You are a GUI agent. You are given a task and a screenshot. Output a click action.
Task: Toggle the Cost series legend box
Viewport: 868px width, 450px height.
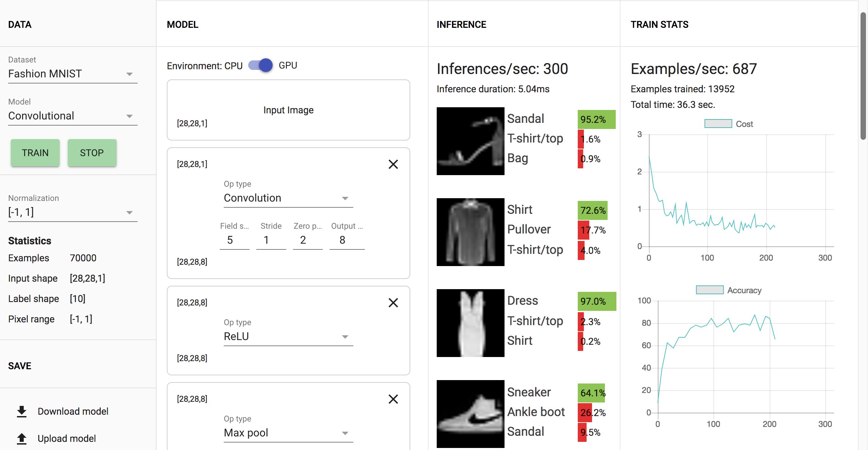click(718, 124)
